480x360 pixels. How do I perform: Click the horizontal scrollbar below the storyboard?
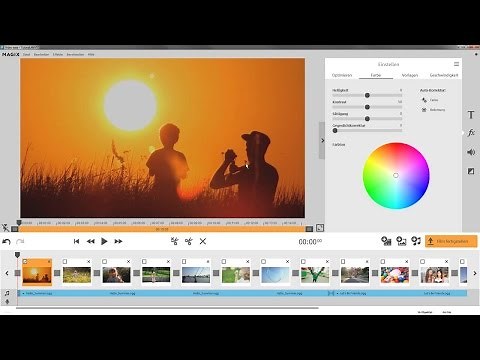[167, 308]
